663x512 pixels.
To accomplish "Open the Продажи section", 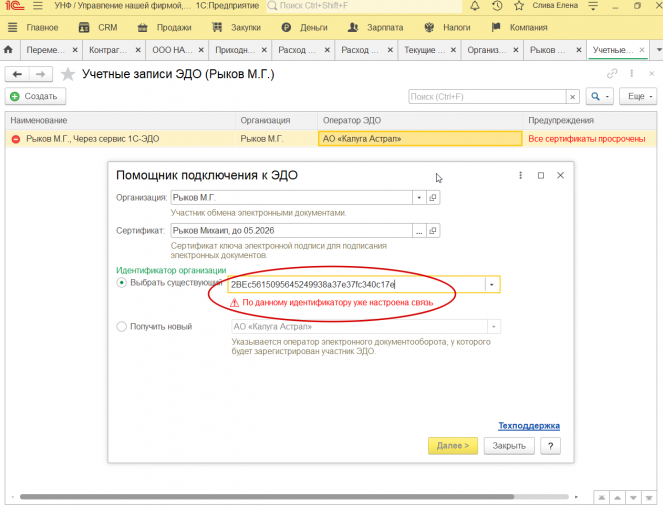I will point(174,27).
